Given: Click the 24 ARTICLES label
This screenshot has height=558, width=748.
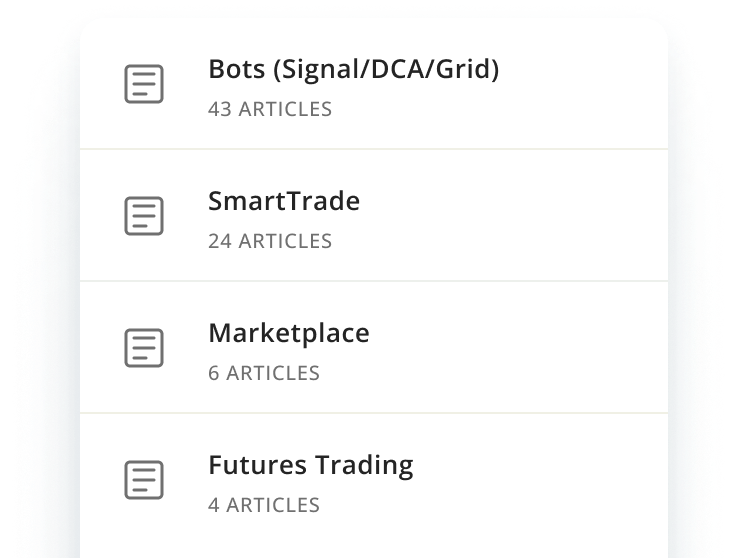Looking at the screenshot, I should coord(270,241).
